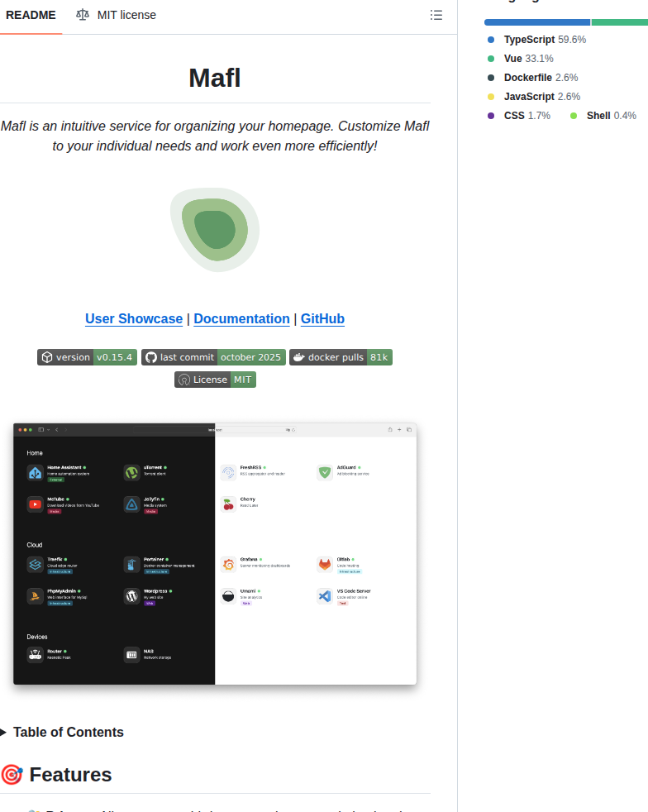The width and height of the screenshot is (648, 812).
Task: Click the CSS purple language dot
Action: (x=491, y=116)
